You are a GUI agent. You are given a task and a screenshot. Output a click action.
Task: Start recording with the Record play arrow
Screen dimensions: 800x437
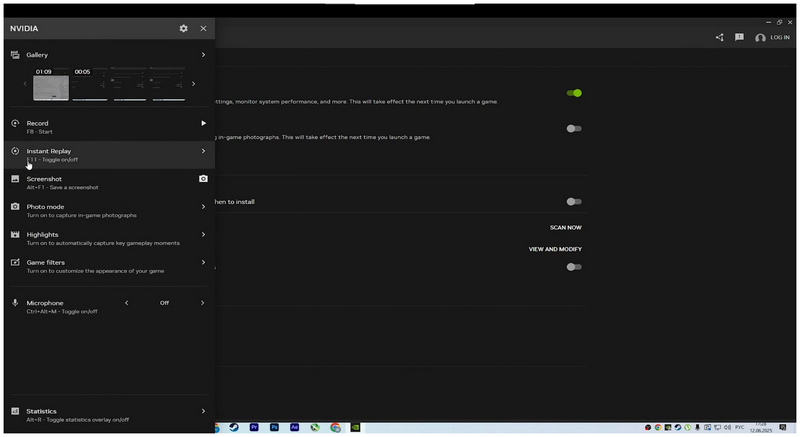(x=203, y=123)
